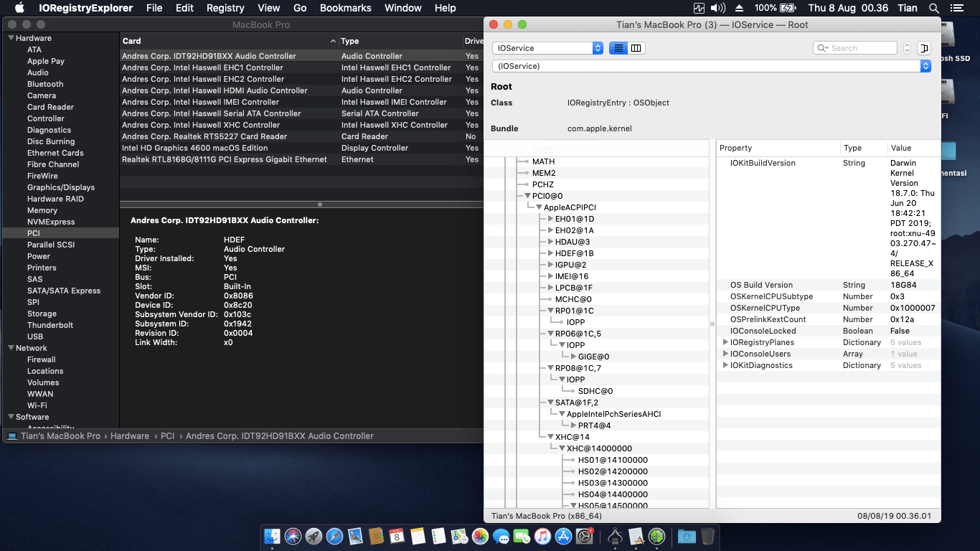The width and height of the screenshot is (980, 551).
Task: Switch to outline list view mode
Action: [618, 48]
